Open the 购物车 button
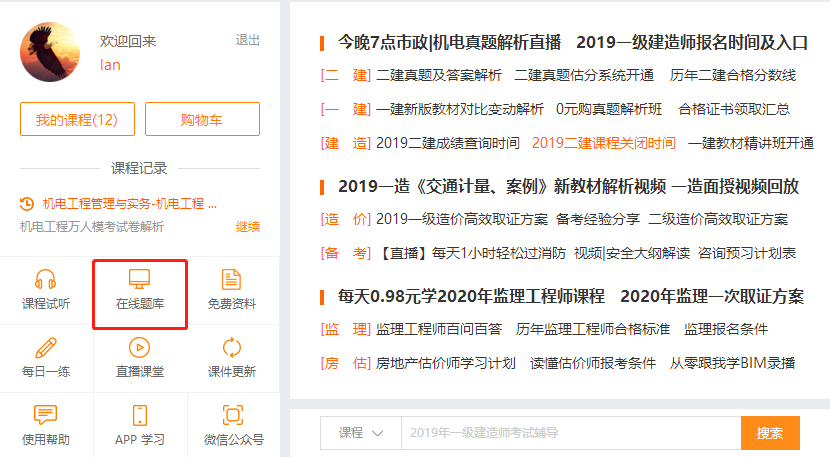Image resolution: width=830 pixels, height=457 pixels. [202, 119]
